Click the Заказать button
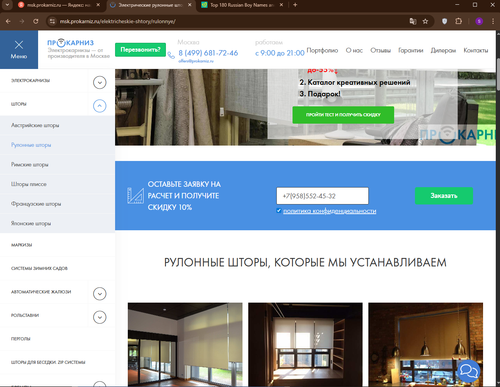The height and width of the screenshot is (387, 500). click(x=444, y=196)
